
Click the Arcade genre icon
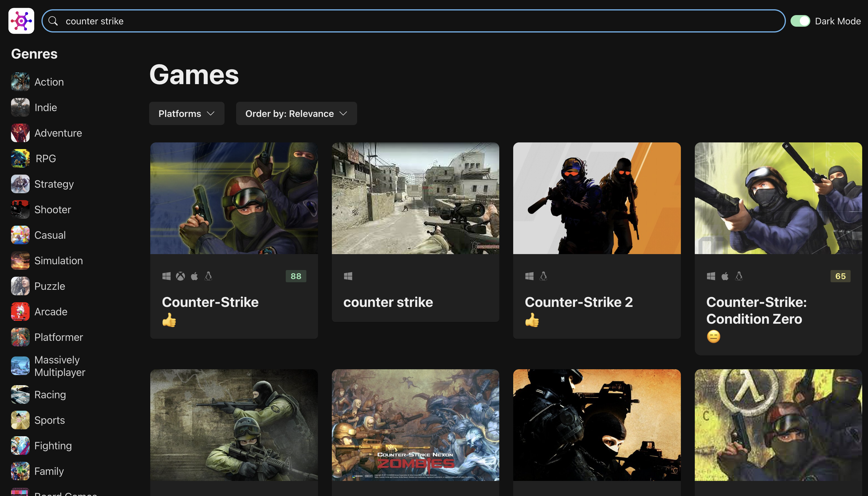point(20,312)
